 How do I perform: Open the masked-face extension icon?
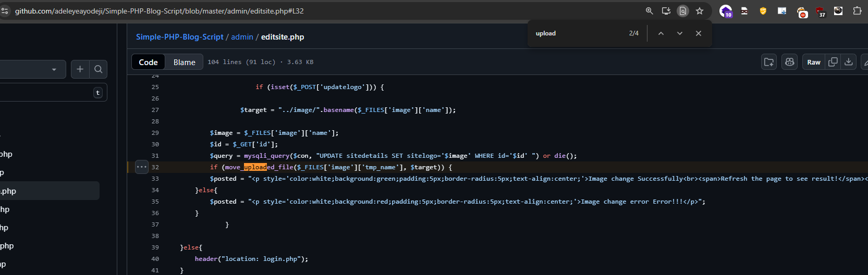744,10
